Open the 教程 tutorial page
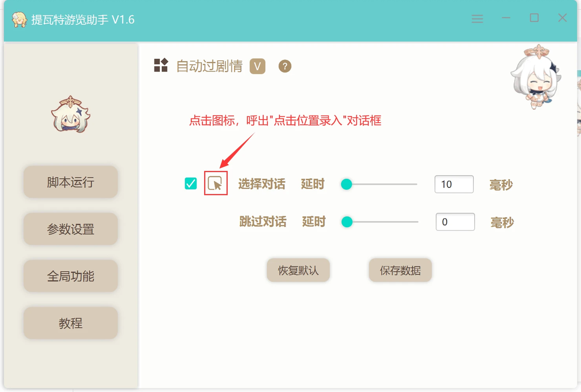The width and height of the screenshot is (581, 392). tap(70, 323)
